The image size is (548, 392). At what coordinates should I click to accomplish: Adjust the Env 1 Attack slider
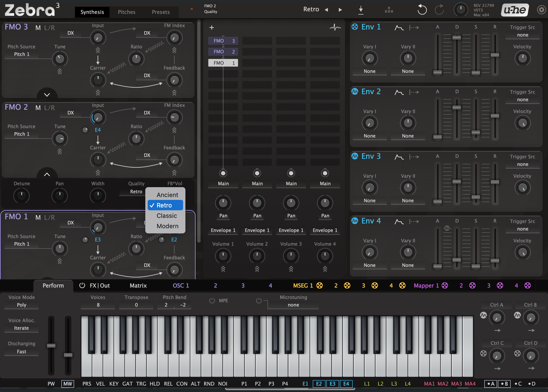(438, 72)
